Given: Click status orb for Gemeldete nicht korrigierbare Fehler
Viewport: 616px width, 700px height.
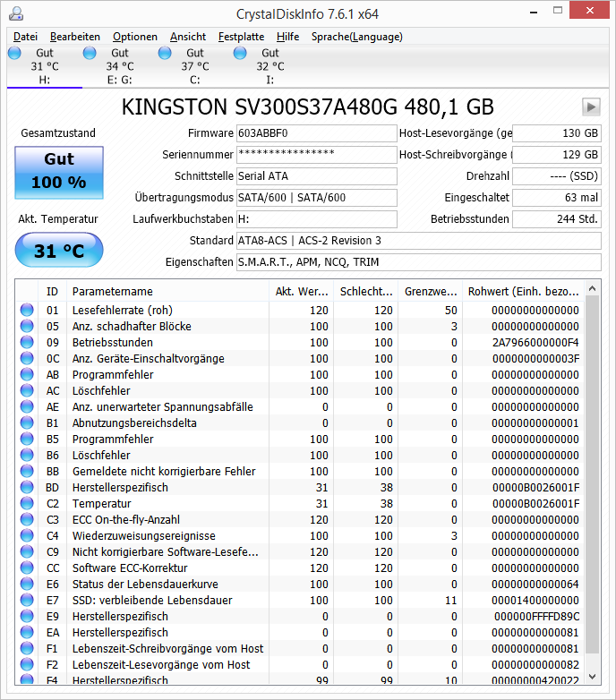Looking at the screenshot, I should coord(27,471).
